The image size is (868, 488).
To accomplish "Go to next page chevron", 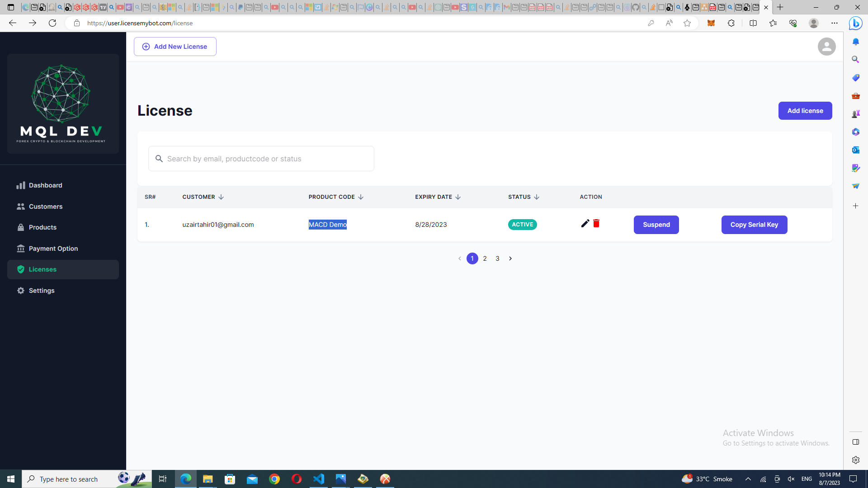I will (x=510, y=258).
